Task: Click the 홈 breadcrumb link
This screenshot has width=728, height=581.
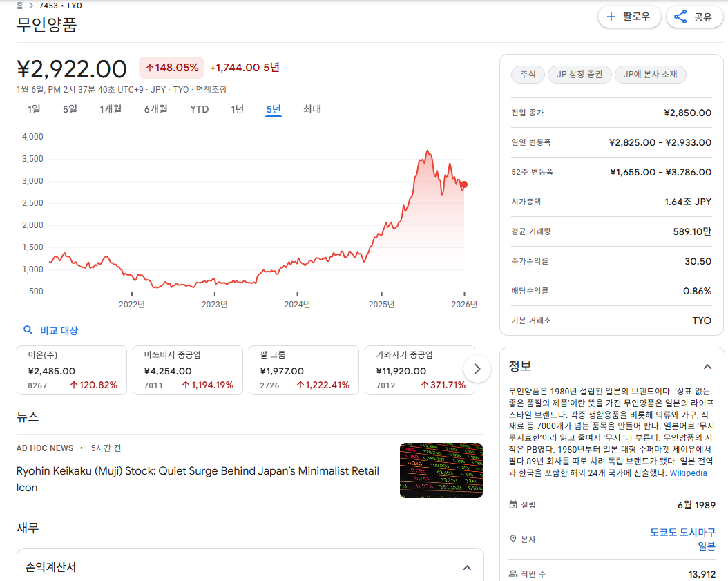Action: pos(19,6)
